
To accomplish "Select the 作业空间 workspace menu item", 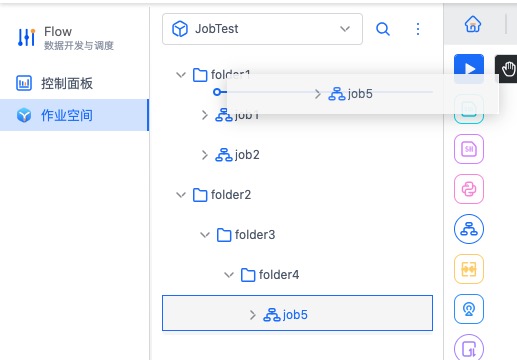I will click(74, 115).
